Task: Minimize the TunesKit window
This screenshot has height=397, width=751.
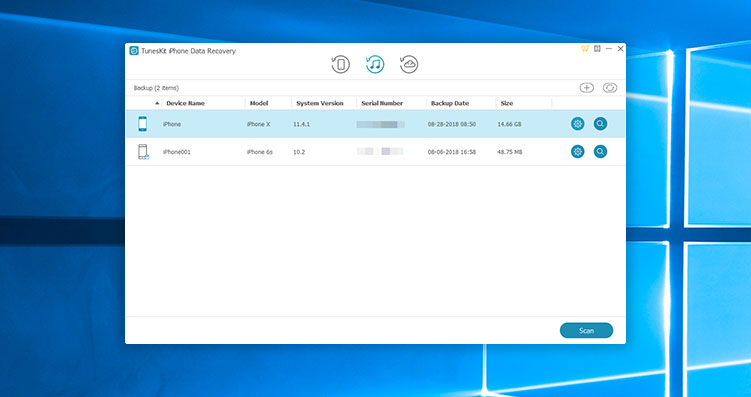Action: [609, 49]
